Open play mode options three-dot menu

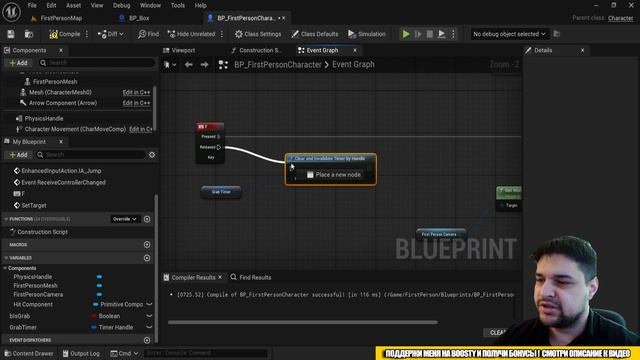(x=453, y=34)
